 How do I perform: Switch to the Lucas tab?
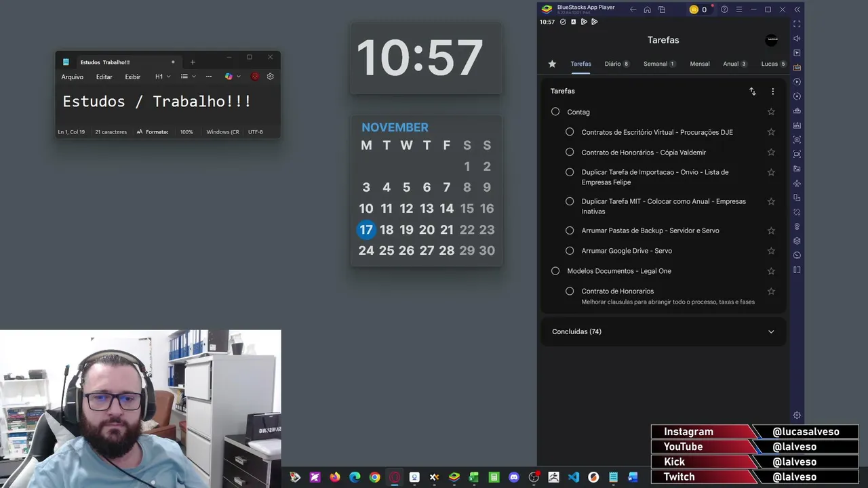[774, 64]
